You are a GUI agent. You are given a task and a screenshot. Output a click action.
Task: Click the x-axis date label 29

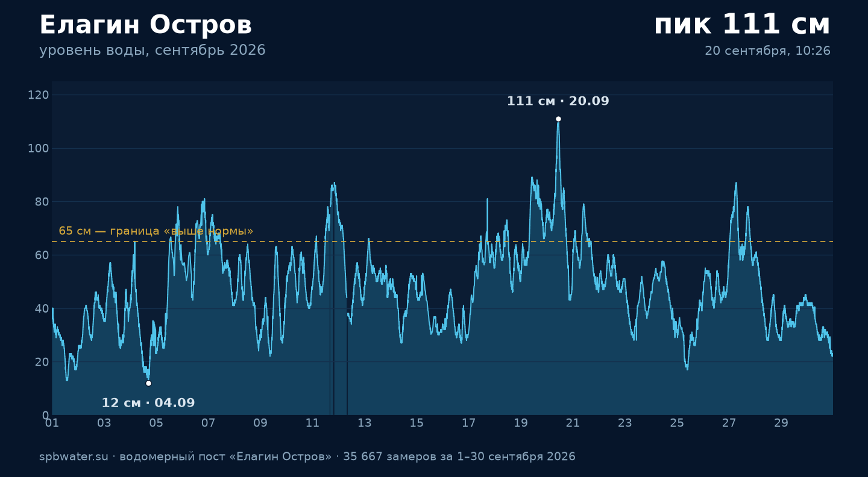point(781,423)
